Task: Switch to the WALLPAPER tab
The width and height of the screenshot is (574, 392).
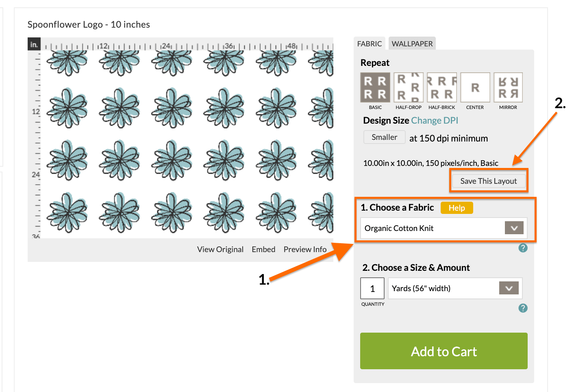Action: point(412,43)
